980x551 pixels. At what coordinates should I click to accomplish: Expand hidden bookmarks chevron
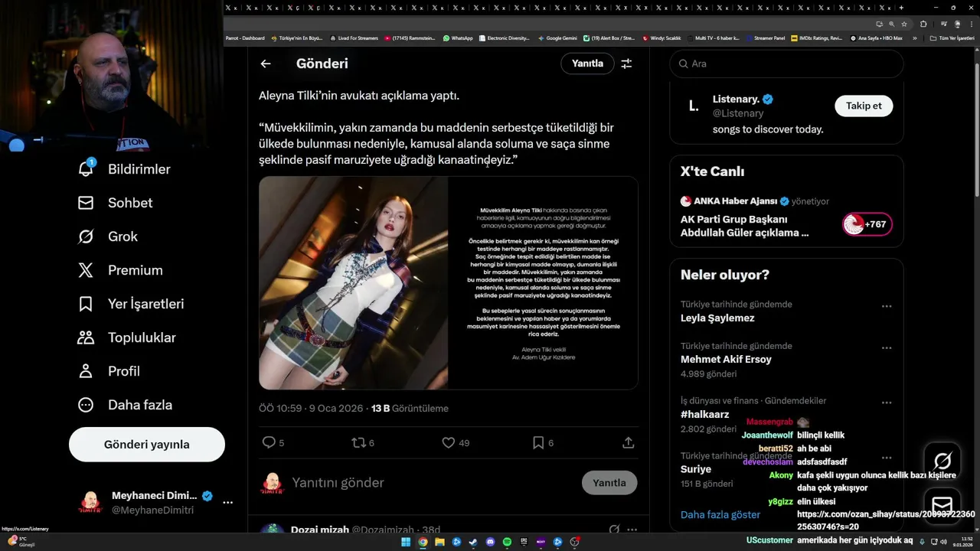click(915, 38)
